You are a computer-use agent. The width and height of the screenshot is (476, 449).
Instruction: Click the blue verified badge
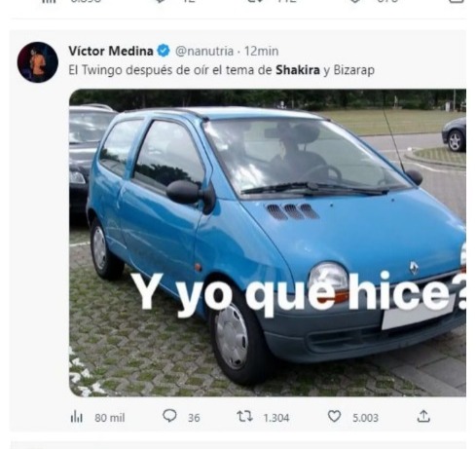(x=164, y=51)
